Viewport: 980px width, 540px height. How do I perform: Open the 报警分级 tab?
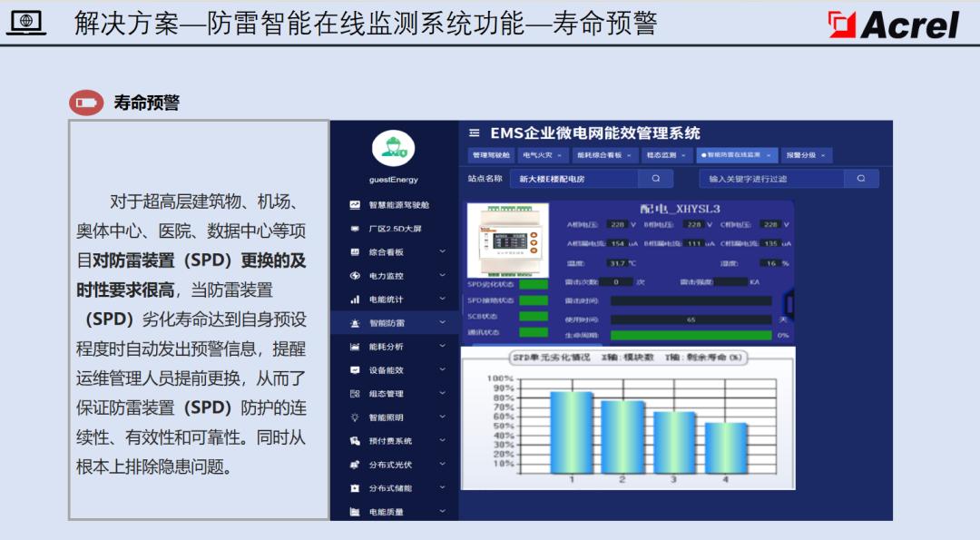[807, 155]
